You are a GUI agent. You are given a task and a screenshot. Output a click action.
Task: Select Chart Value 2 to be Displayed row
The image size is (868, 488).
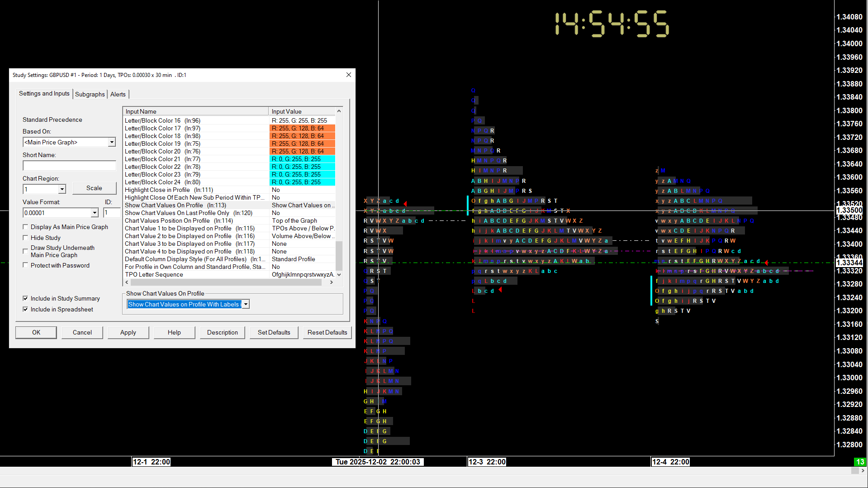point(229,236)
